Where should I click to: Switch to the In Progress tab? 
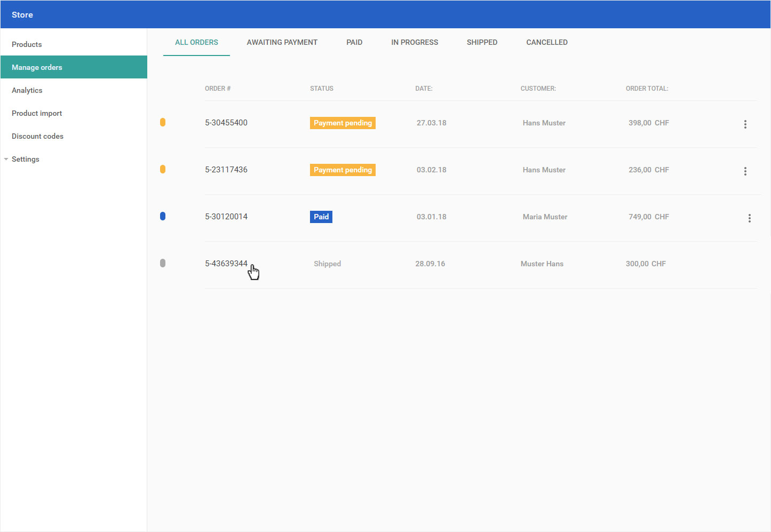pos(415,42)
